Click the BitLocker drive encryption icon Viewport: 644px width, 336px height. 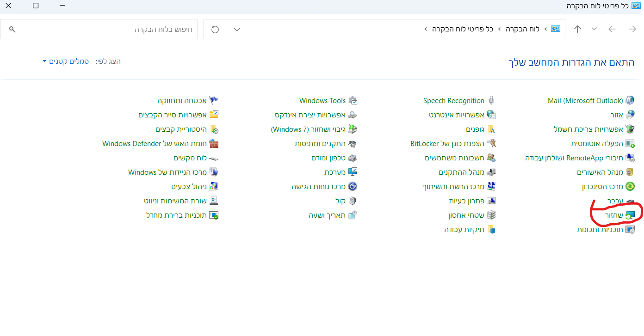[x=491, y=144]
